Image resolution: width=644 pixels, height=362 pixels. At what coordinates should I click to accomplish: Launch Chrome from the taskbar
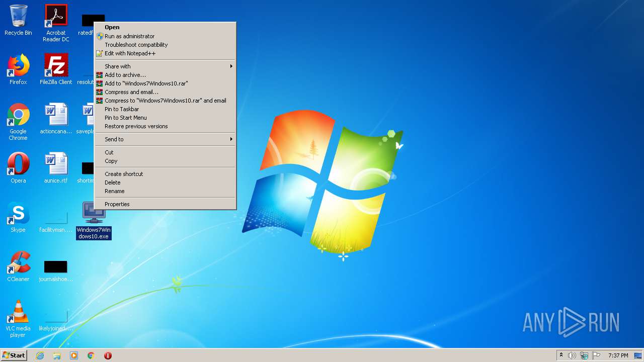(x=91, y=355)
